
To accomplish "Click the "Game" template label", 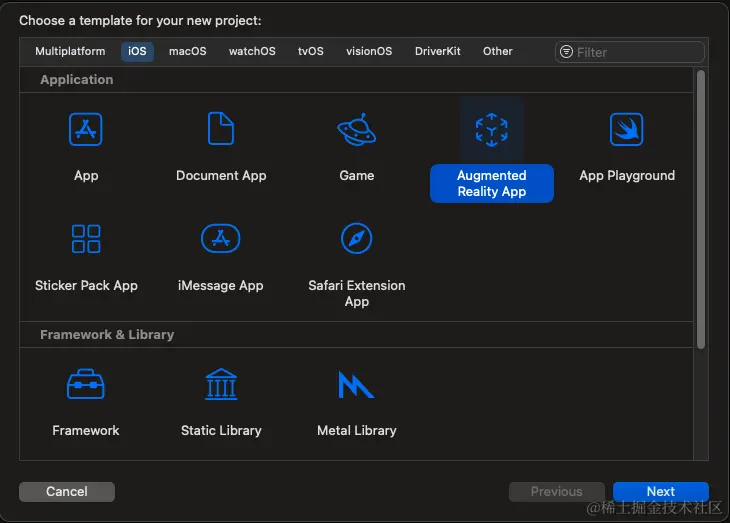I will [x=357, y=176].
